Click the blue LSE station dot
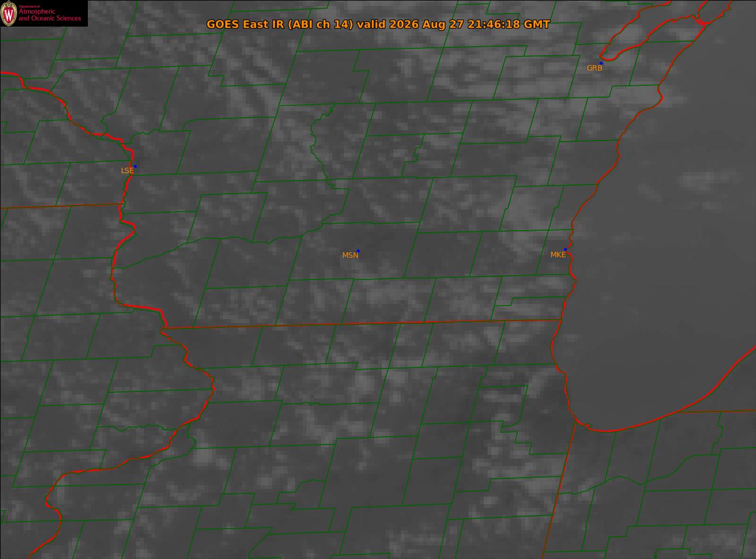 tap(135, 166)
